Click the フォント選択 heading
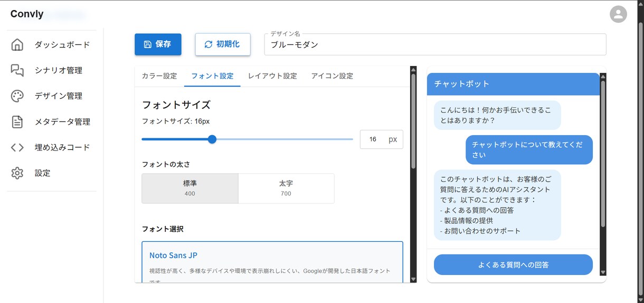This screenshot has height=303, width=644. [163, 229]
